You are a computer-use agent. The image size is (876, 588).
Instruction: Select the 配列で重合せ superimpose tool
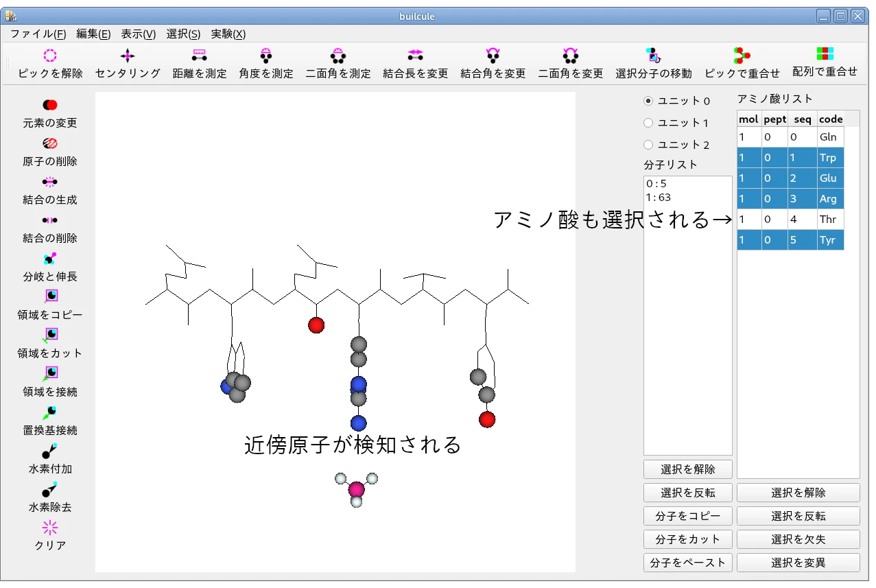click(x=825, y=54)
